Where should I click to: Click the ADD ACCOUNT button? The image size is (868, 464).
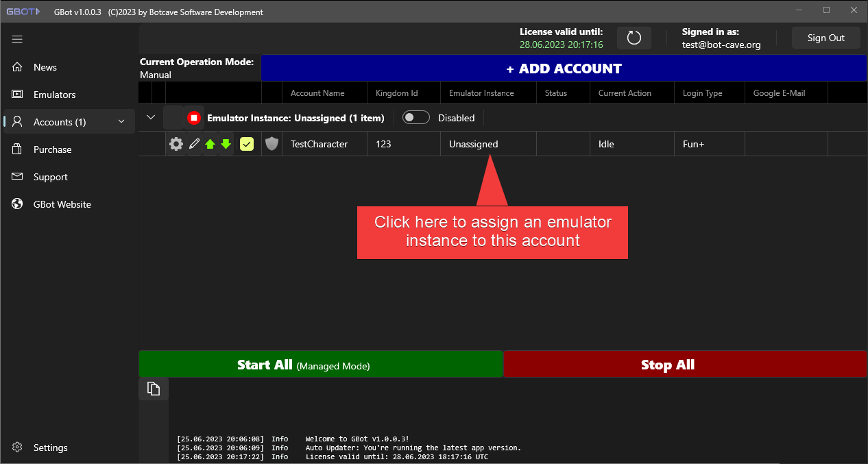click(564, 68)
